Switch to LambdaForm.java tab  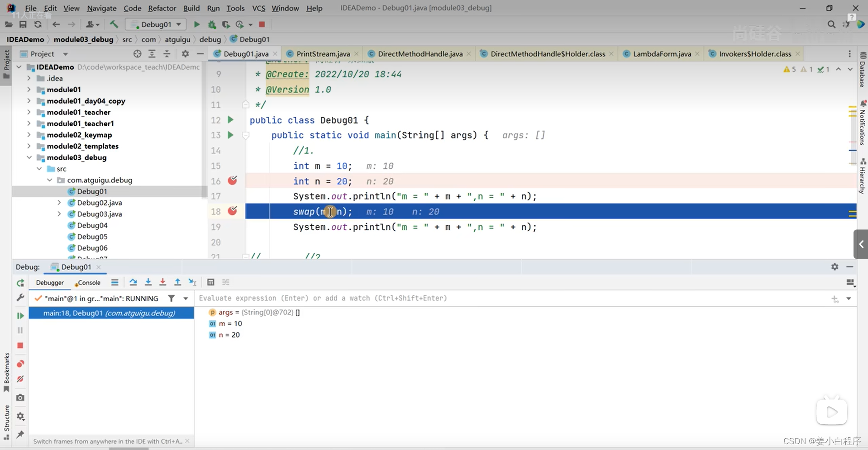pyautogui.click(x=662, y=54)
